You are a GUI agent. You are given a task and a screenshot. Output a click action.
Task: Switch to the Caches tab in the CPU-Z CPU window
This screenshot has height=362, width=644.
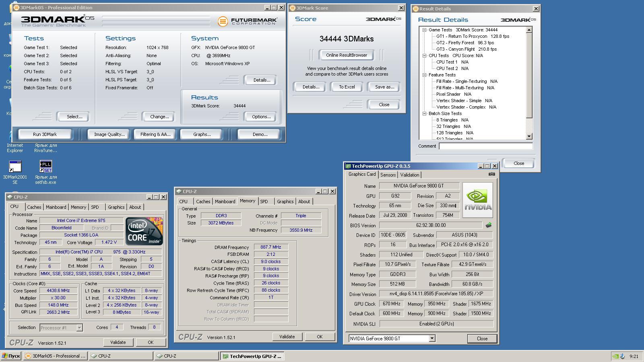[34, 207]
